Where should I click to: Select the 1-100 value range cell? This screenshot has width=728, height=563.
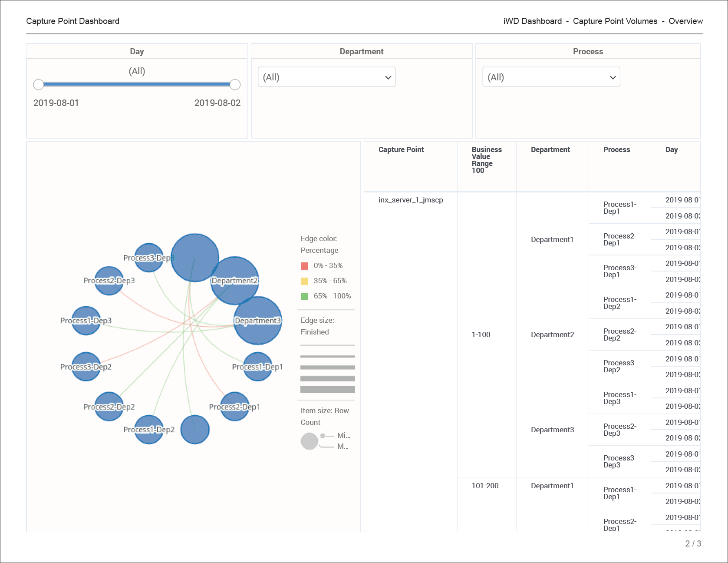click(481, 334)
